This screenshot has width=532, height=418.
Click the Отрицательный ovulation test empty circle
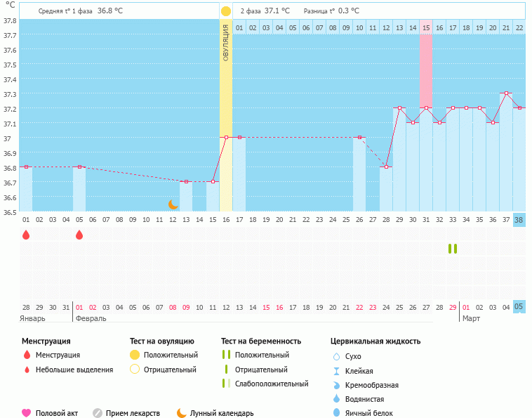(135, 370)
